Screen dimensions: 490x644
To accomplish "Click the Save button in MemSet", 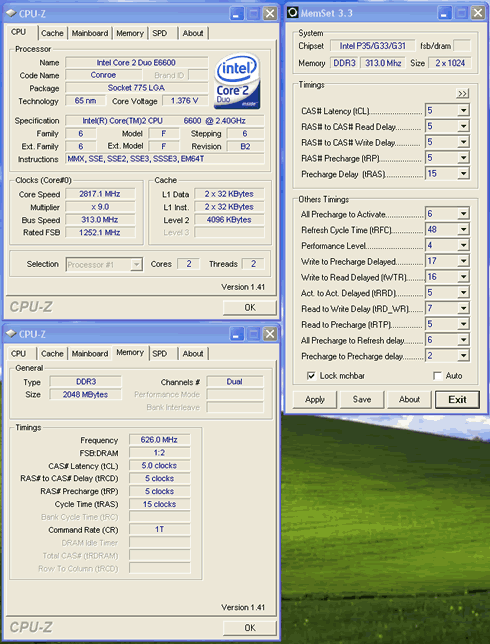I will coord(362,400).
